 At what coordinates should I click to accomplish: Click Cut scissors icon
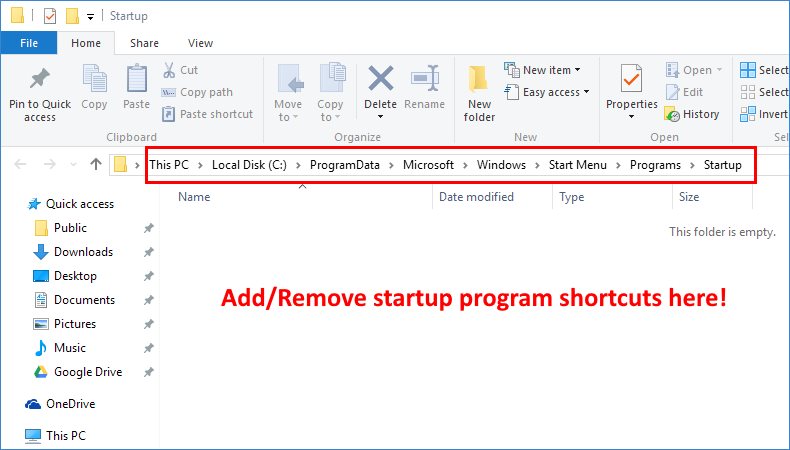[x=169, y=70]
